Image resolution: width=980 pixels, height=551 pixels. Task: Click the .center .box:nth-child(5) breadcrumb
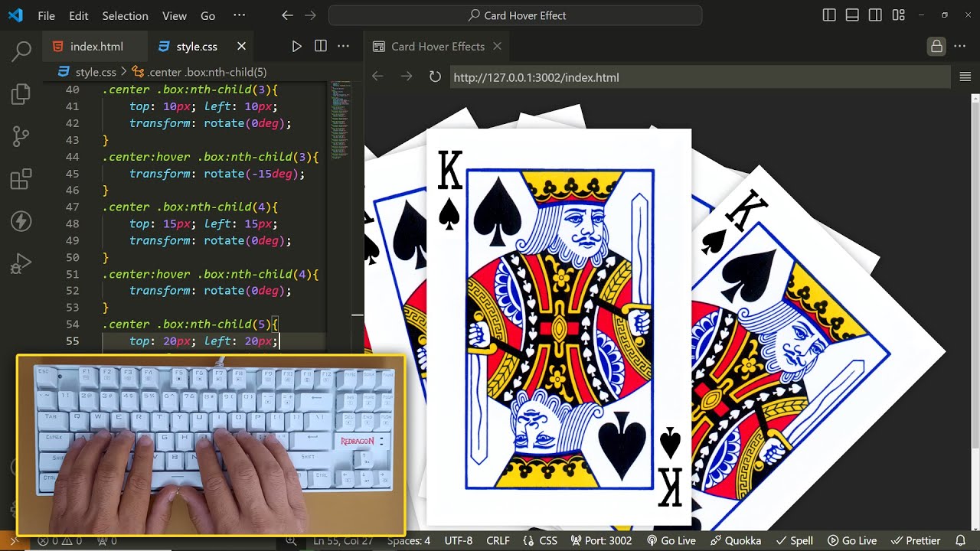point(199,72)
